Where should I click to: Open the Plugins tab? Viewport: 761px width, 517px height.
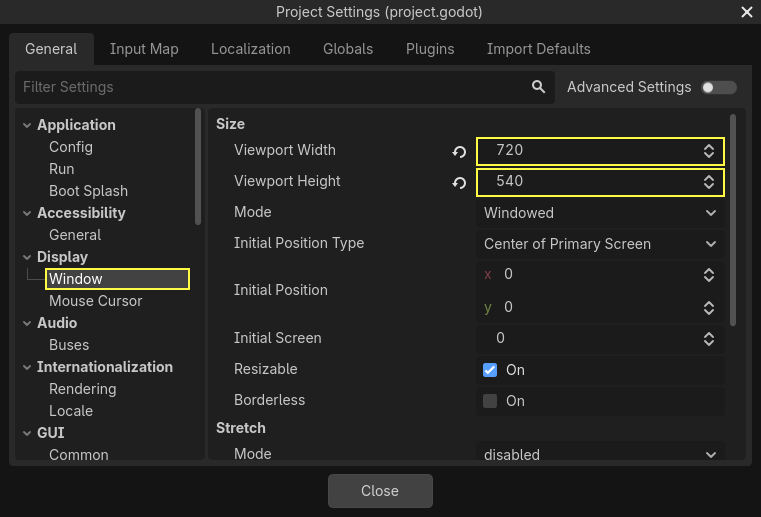tap(430, 49)
